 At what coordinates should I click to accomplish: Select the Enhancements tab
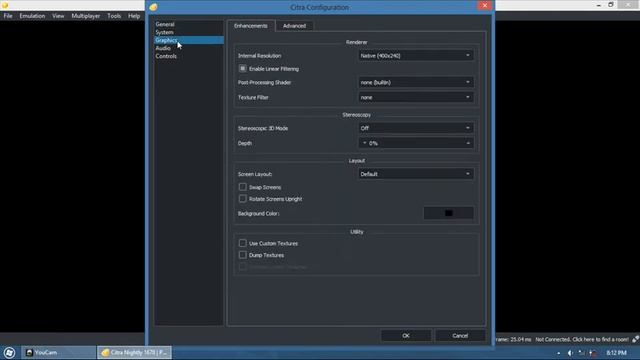click(251, 26)
